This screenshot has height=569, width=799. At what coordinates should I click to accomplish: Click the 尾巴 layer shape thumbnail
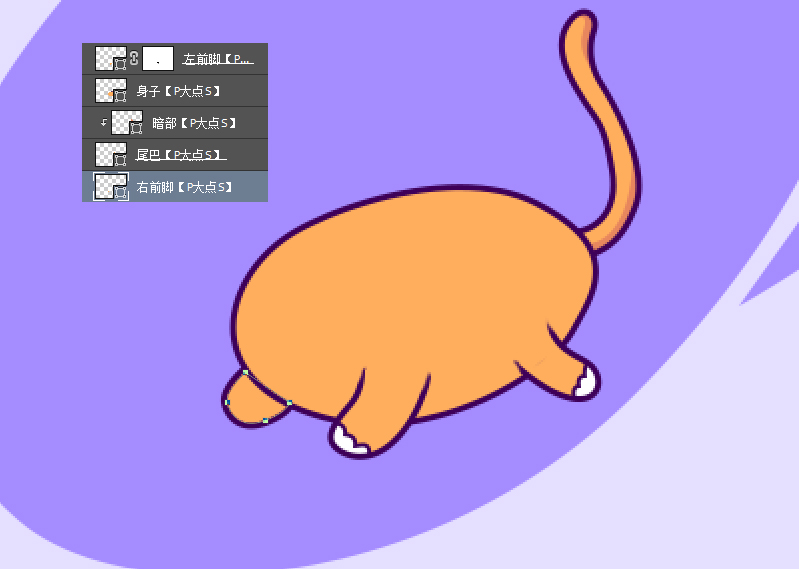(110, 155)
